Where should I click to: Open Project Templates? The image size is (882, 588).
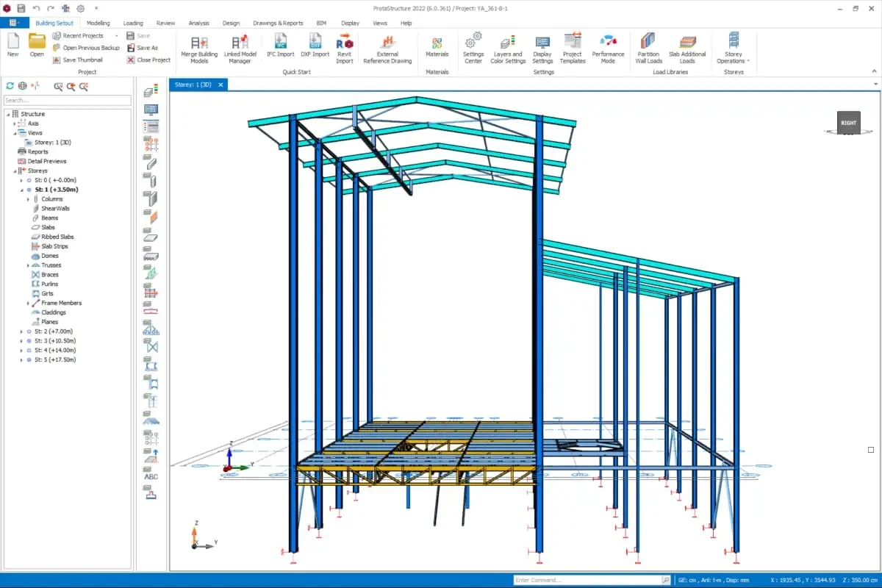573,48
